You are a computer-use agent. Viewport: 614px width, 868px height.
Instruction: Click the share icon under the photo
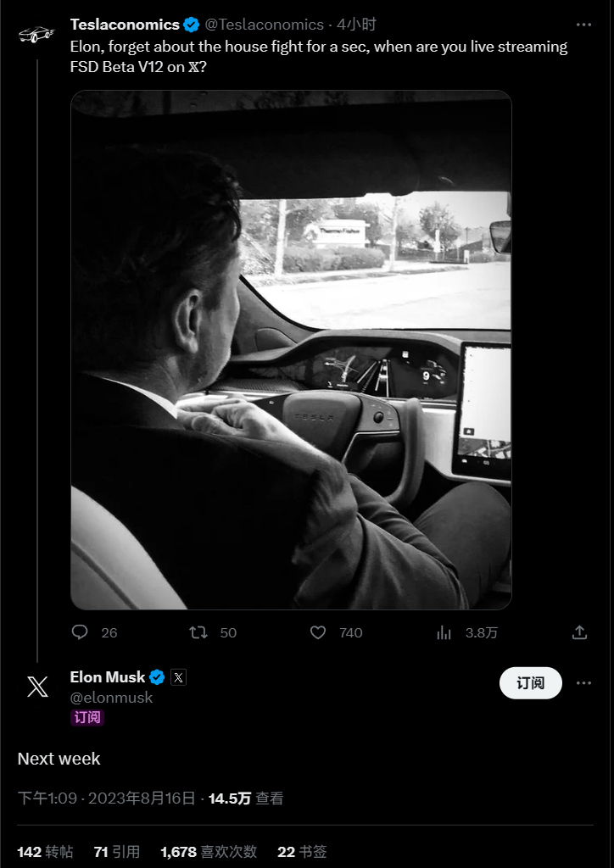(580, 632)
